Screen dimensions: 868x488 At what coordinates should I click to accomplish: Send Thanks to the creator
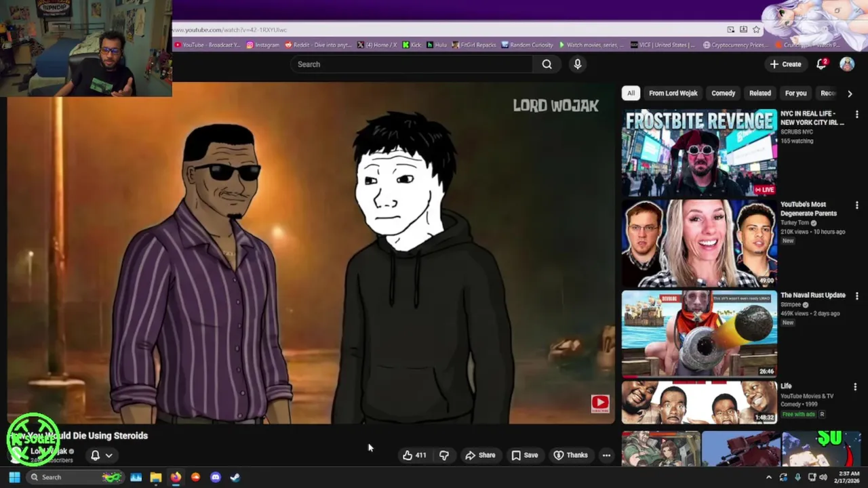(x=570, y=455)
